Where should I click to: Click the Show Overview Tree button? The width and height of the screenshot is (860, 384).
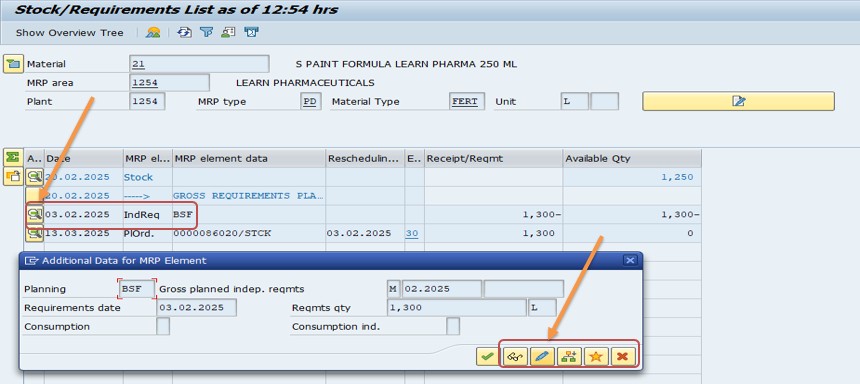(x=70, y=33)
